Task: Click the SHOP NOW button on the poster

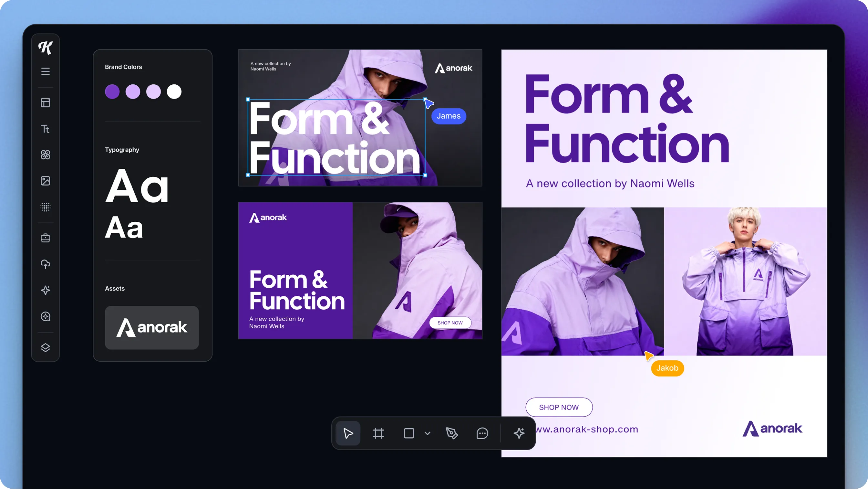Action: [x=559, y=407]
